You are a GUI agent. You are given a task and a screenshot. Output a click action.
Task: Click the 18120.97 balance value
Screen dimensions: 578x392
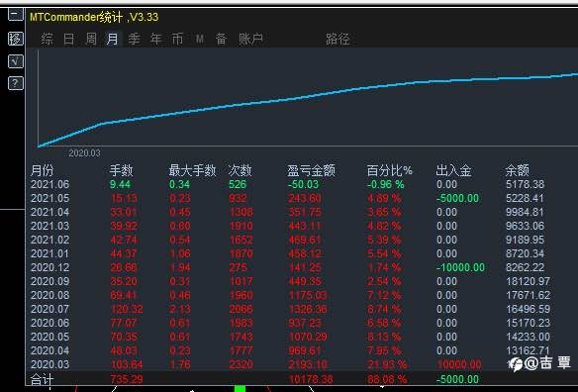pos(528,281)
